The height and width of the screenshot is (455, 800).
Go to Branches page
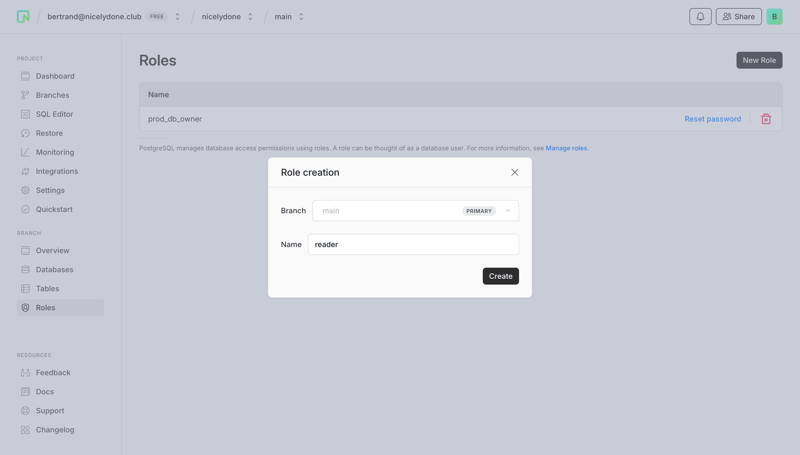coord(53,95)
